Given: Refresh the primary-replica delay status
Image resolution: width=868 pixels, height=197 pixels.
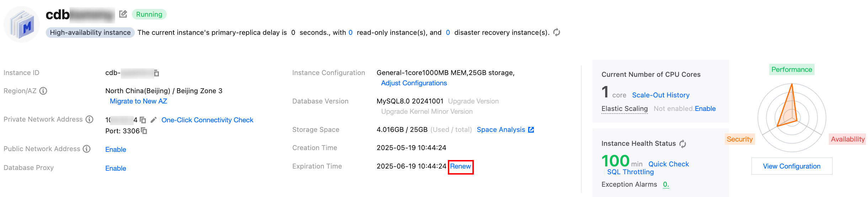Looking at the screenshot, I should pyautogui.click(x=557, y=32).
